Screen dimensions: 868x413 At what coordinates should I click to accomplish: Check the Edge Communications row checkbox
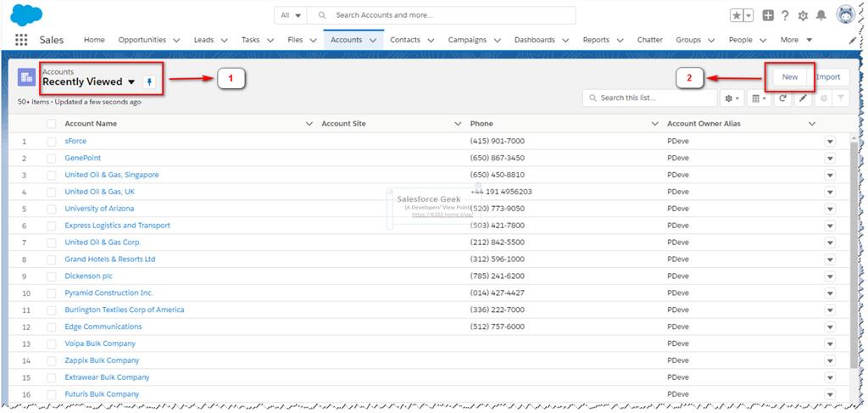[x=52, y=327]
